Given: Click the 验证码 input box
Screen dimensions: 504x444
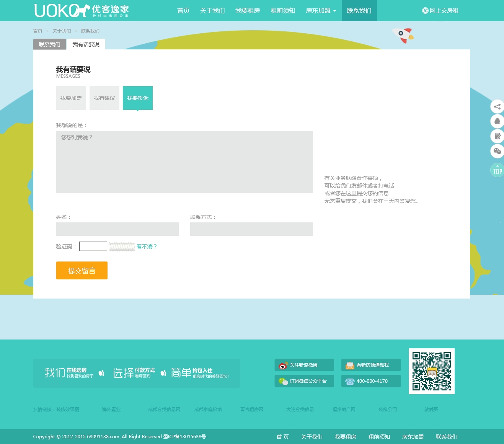Looking at the screenshot, I should tap(93, 246).
